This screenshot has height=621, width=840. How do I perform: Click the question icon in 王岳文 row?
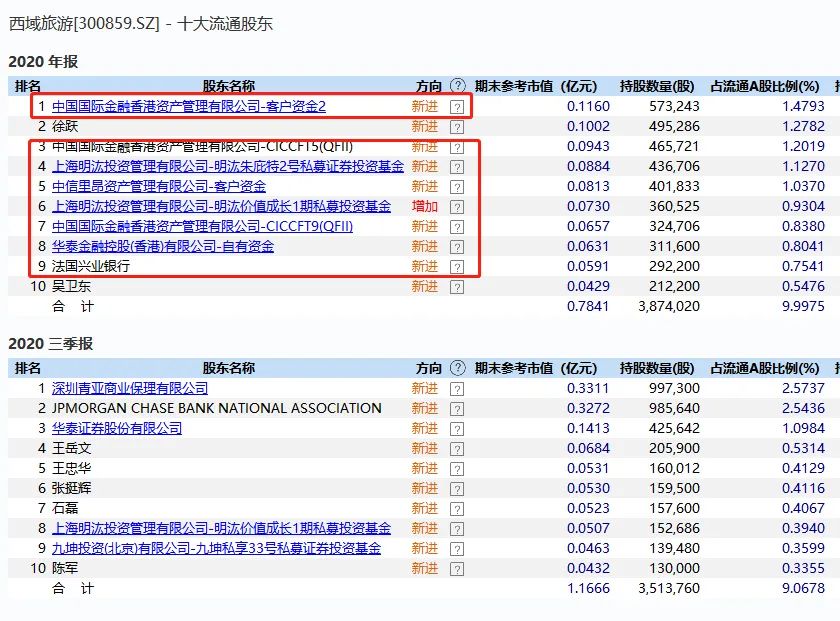tap(457, 449)
